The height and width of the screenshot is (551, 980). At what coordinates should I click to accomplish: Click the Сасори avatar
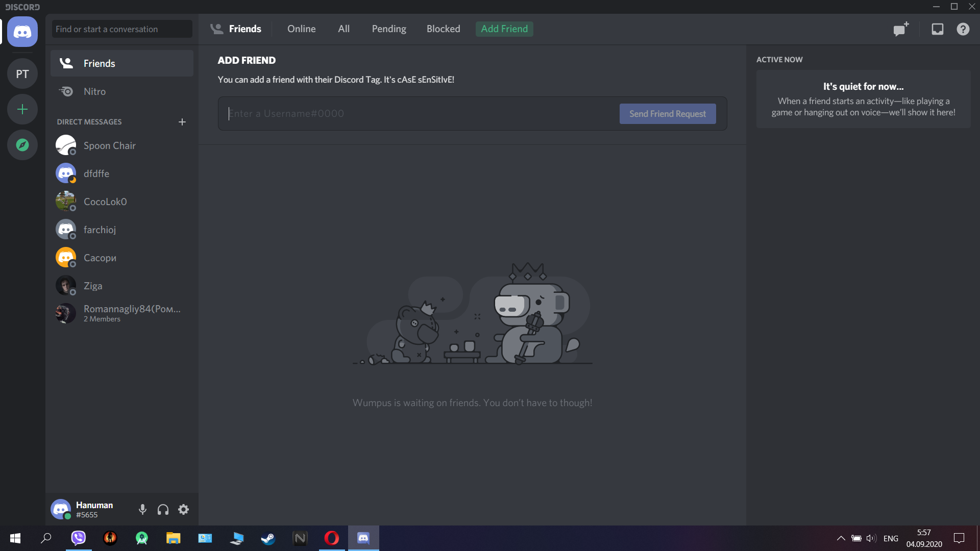tap(66, 258)
